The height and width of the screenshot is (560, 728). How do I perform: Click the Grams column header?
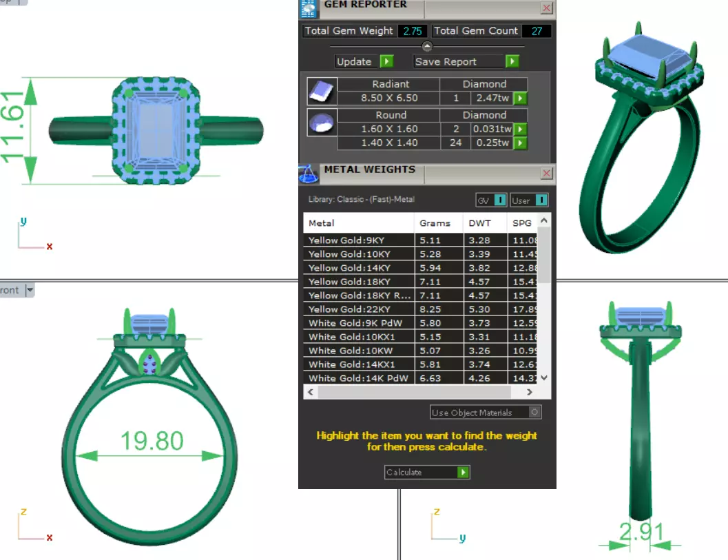point(435,223)
